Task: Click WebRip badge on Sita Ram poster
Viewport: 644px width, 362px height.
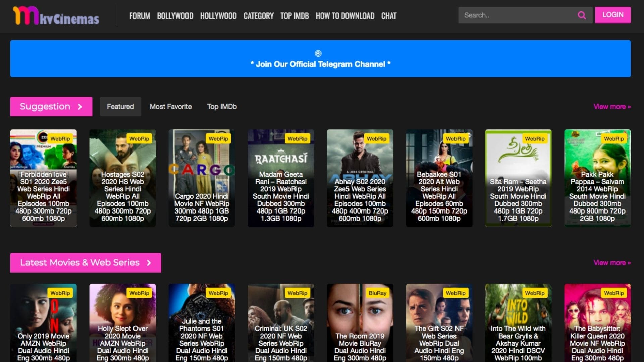Action: tap(535, 139)
